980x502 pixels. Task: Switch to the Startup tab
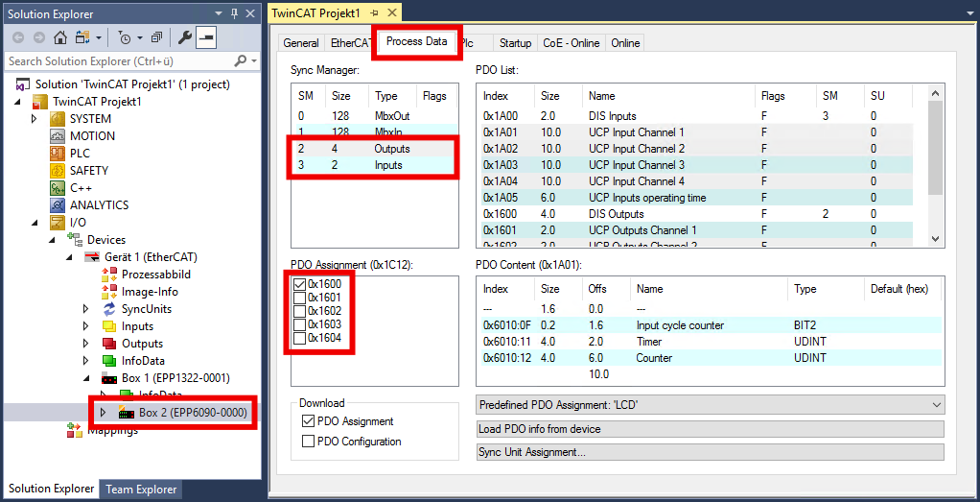point(516,43)
